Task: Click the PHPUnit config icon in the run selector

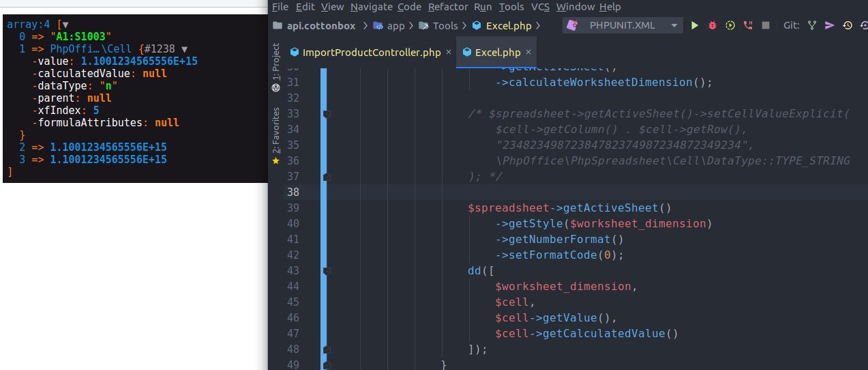Action: pyautogui.click(x=572, y=25)
